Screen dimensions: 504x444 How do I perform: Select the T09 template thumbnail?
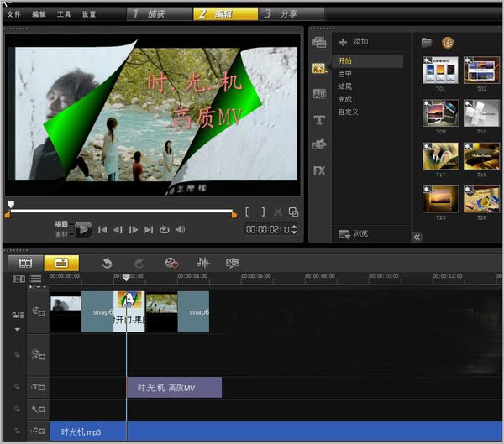(440, 113)
